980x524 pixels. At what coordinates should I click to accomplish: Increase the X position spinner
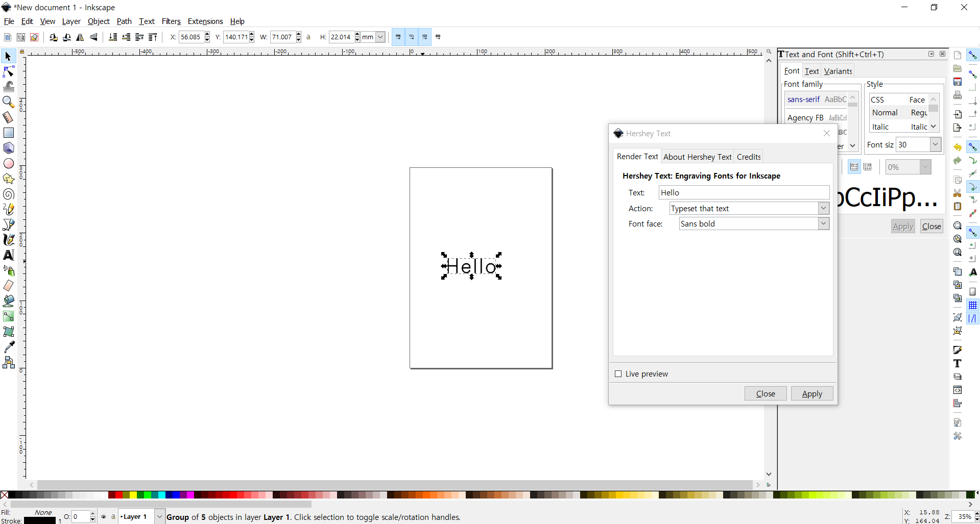click(207, 34)
